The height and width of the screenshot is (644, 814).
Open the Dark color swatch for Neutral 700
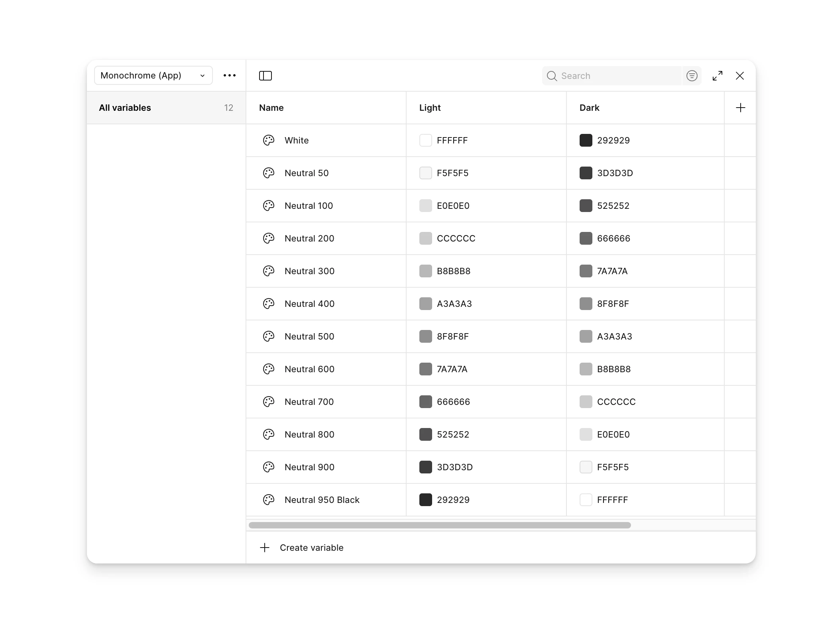click(586, 402)
